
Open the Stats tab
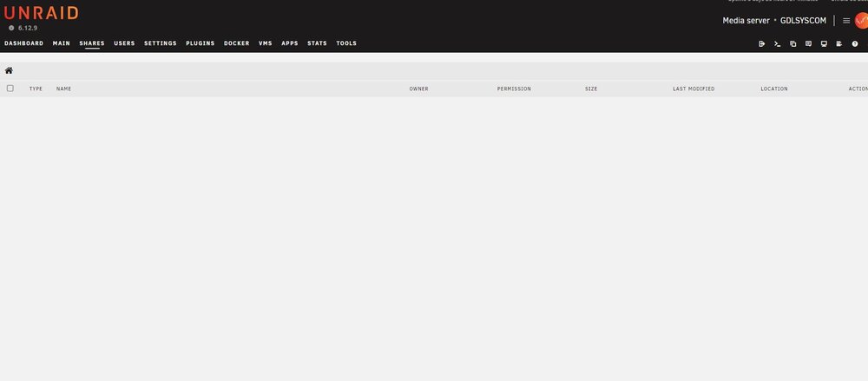(317, 43)
